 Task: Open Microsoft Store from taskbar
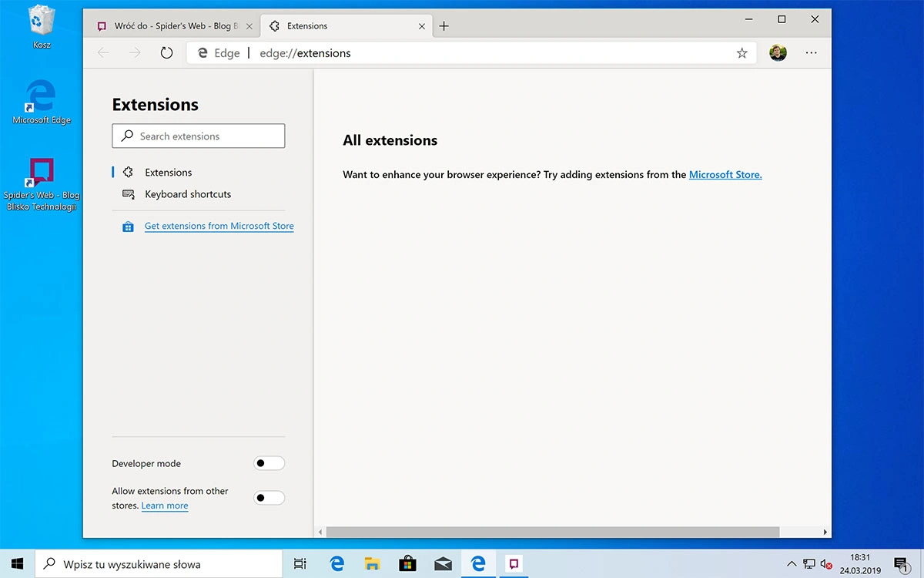click(407, 564)
